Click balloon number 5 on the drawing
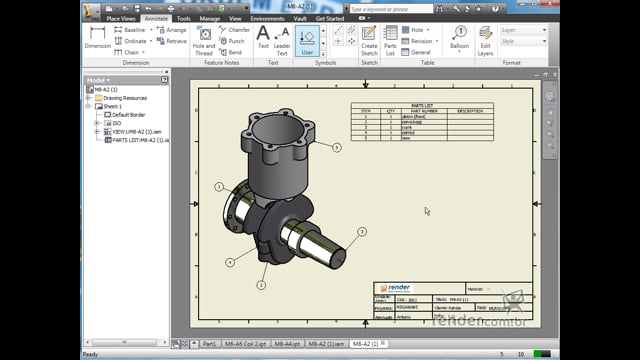 click(337, 147)
